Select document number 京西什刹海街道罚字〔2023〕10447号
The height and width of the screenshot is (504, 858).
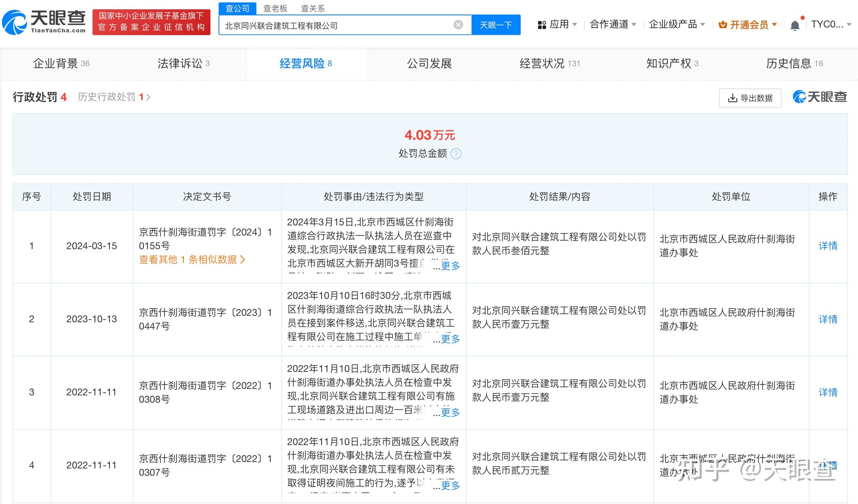pyautogui.click(x=206, y=319)
